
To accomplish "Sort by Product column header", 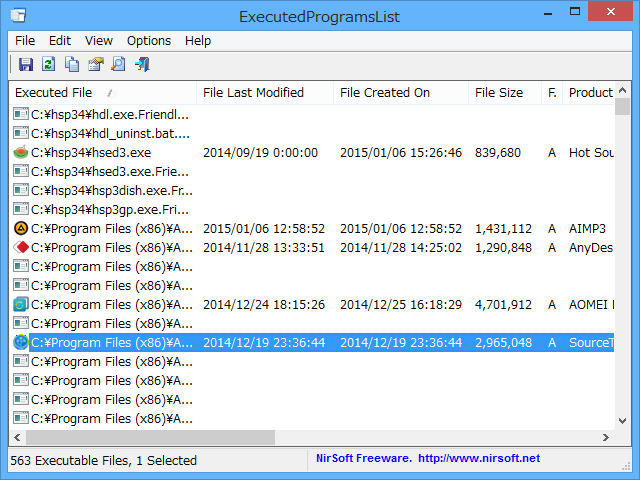I will pos(589,93).
